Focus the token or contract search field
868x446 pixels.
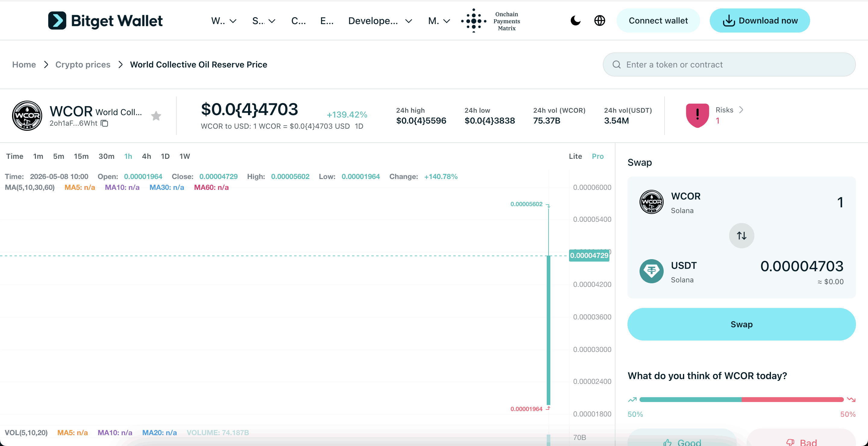point(729,64)
